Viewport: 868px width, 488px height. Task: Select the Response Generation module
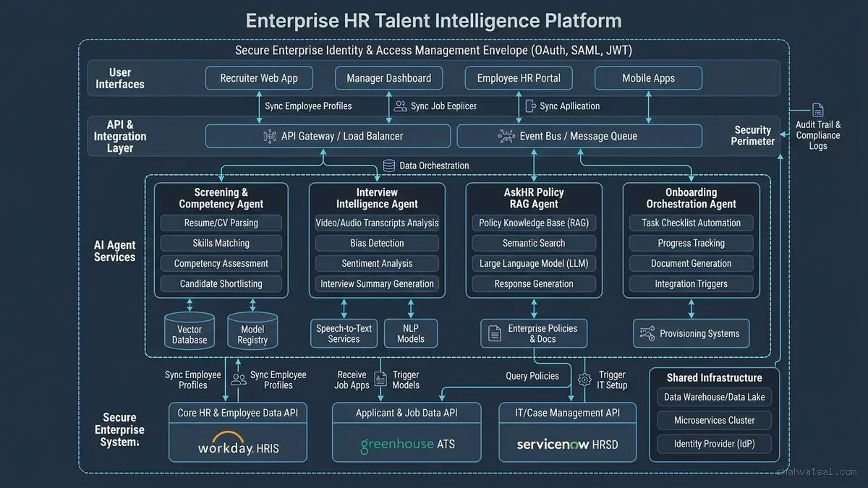point(534,283)
